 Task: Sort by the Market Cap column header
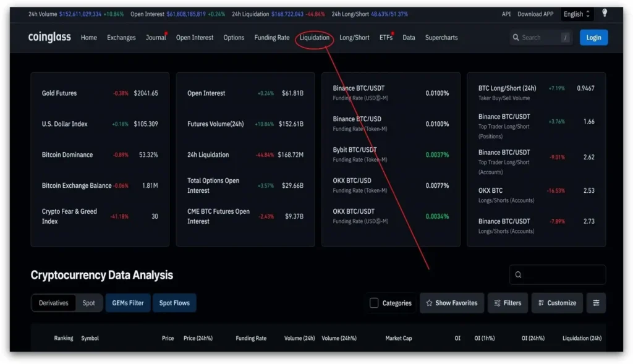[399, 338]
